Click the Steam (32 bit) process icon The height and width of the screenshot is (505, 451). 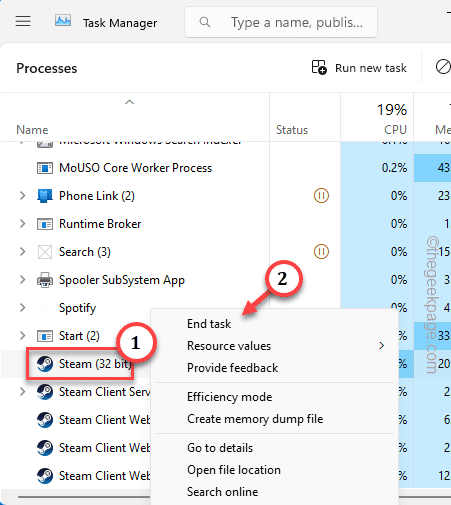coord(45,364)
